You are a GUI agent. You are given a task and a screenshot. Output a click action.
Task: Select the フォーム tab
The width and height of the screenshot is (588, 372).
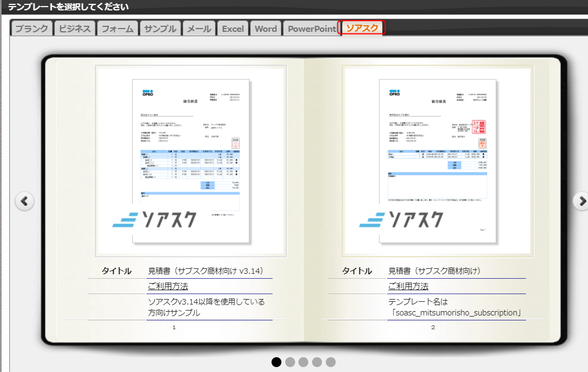click(x=117, y=29)
